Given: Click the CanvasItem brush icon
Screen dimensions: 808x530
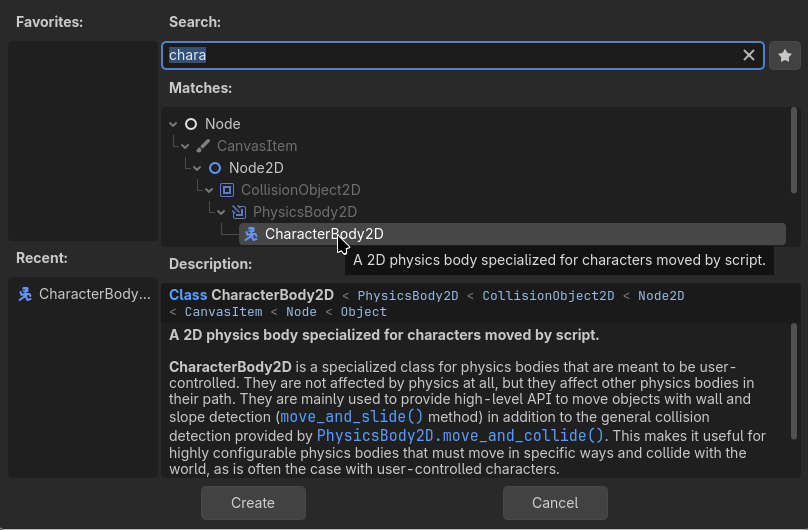Looking at the screenshot, I should (x=203, y=146).
